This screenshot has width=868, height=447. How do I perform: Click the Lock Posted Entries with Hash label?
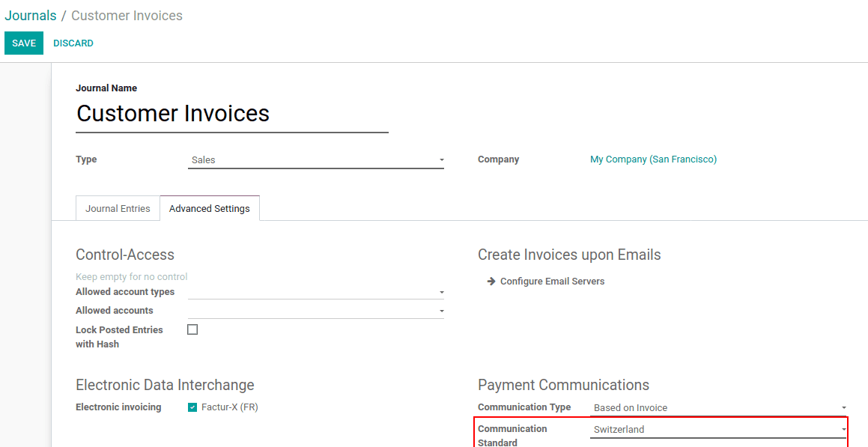pyautogui.click(x=120, y=337)
